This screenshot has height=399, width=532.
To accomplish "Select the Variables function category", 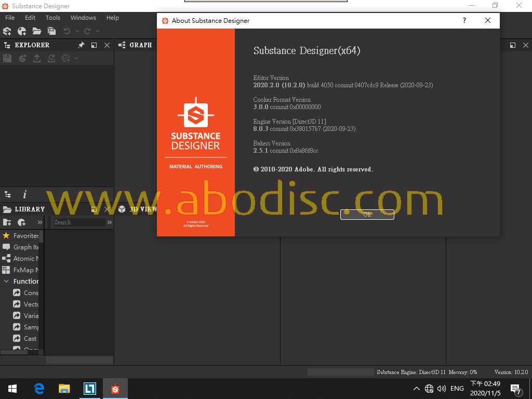I will click(26, 316).
